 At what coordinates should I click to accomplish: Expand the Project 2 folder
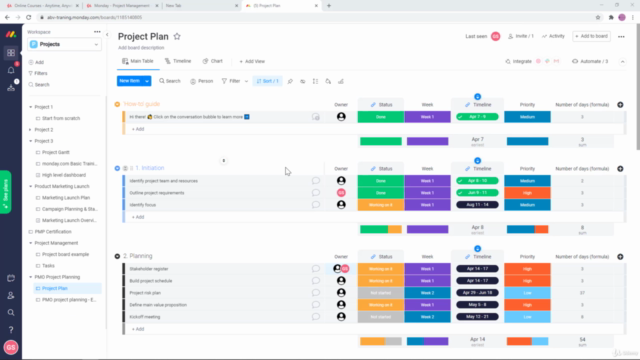[x=30, y=130]
